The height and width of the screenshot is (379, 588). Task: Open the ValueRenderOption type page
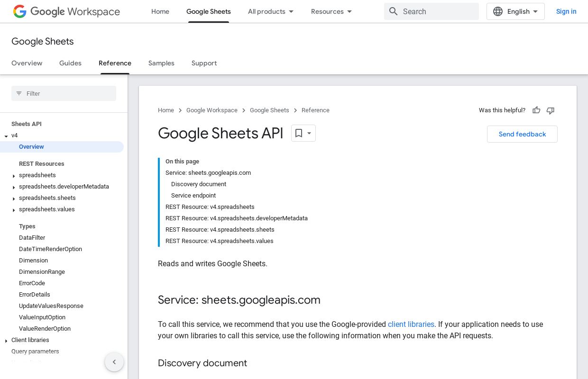tap(45, 329)
